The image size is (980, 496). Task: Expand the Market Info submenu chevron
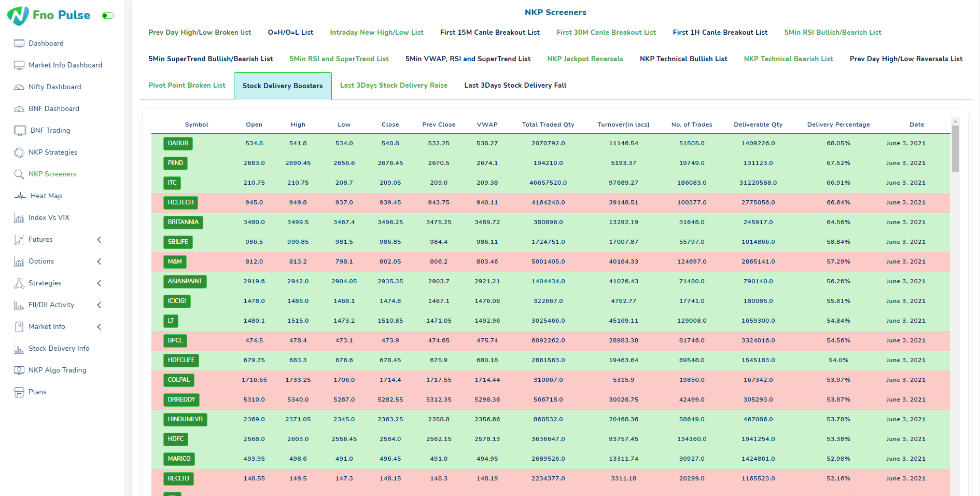[99, 327]
